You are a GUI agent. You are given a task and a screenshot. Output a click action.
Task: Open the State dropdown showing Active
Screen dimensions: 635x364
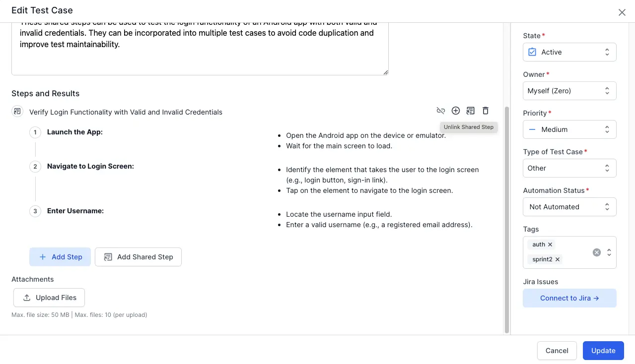569,52
